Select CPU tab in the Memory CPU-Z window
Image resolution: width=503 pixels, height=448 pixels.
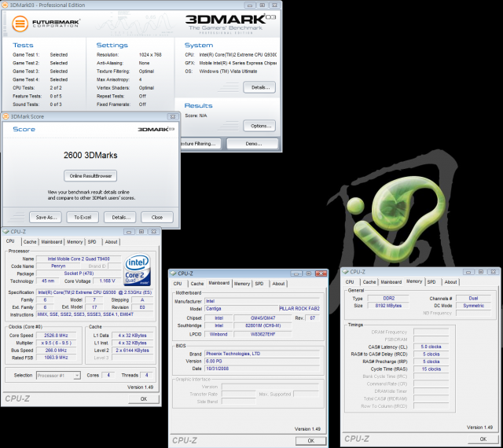[350, 281]
